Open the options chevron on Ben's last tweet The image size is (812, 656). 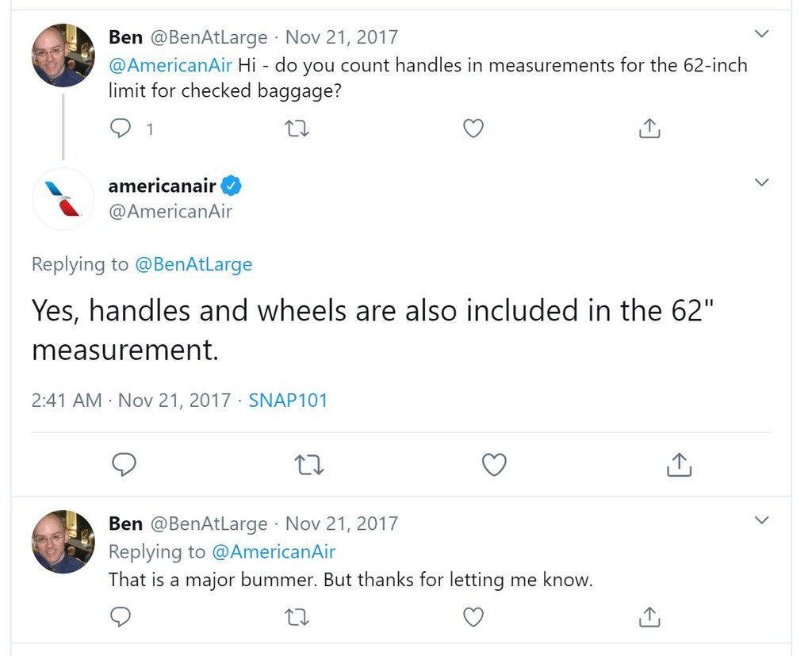coord(761,520)
